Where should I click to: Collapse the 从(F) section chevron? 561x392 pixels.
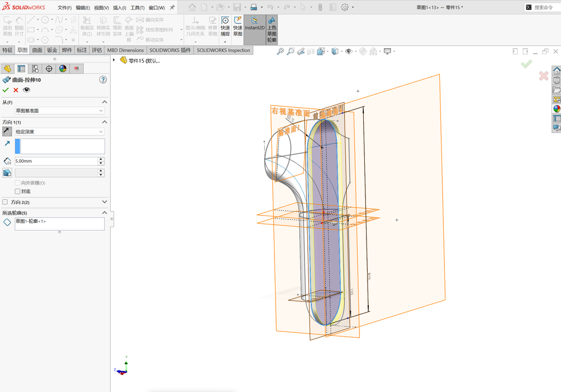click(105, 102)
